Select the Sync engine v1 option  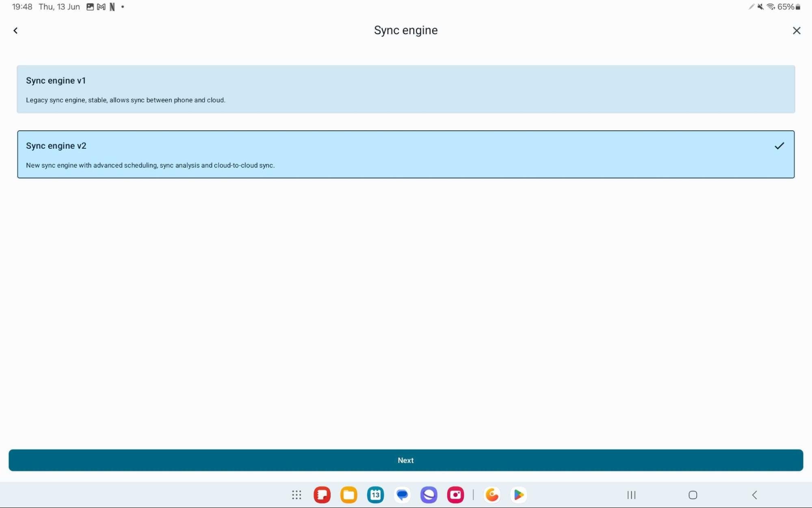(x=405, y=89)
